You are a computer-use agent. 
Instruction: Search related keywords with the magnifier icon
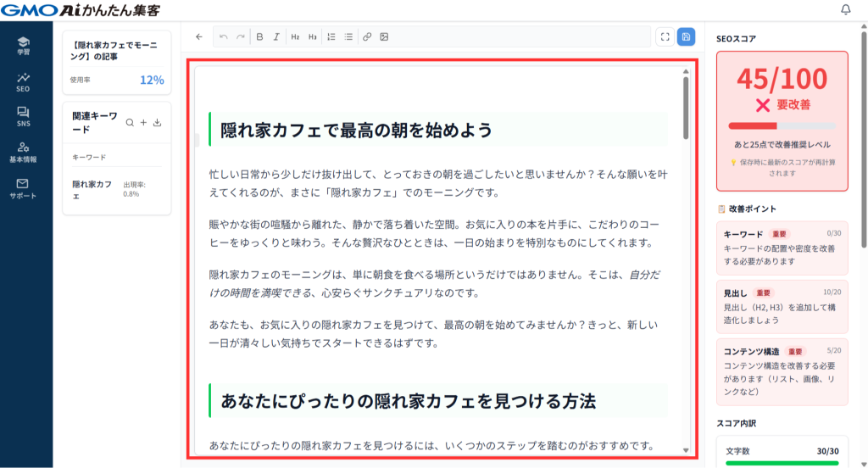tap(130, 122)
